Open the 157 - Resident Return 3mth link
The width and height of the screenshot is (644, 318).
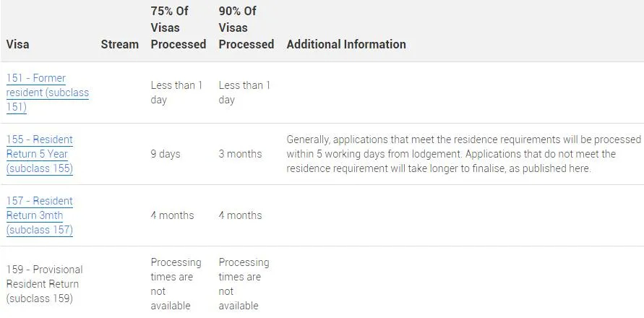(x=40, y=215)
